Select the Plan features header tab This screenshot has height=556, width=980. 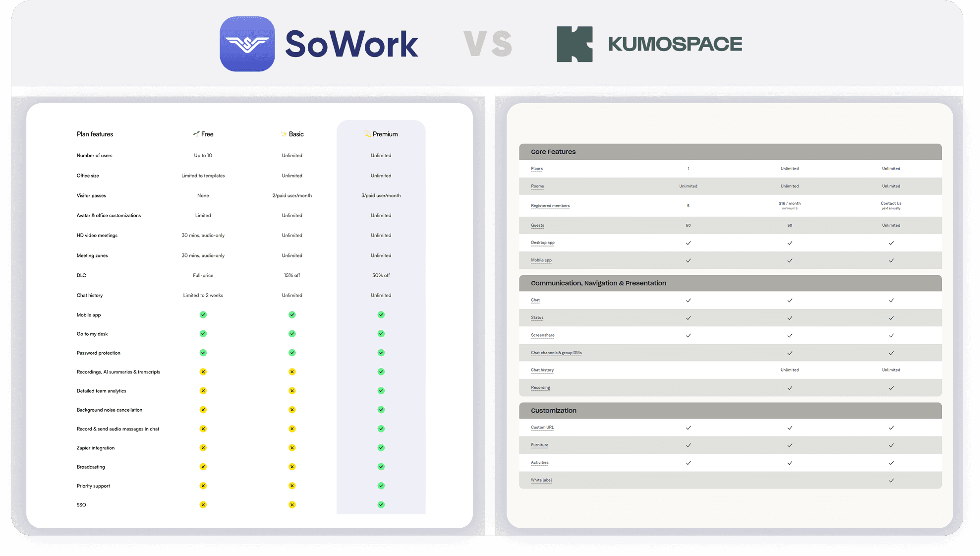point(95,134)
